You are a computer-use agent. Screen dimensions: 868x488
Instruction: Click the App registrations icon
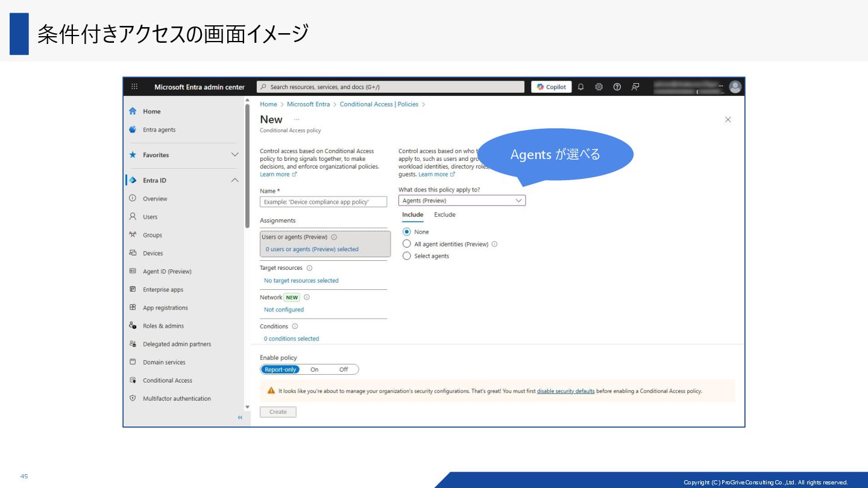click(x=133, y=307)
